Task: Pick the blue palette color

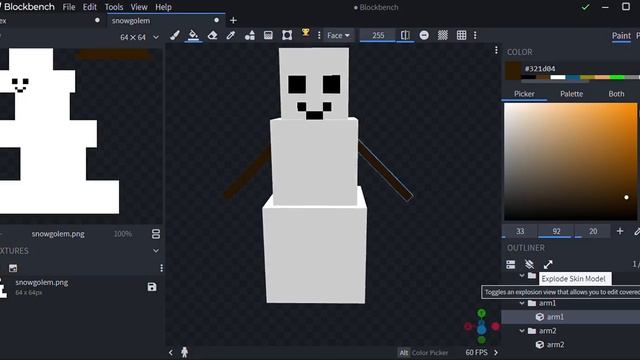Action: (573, 77)
